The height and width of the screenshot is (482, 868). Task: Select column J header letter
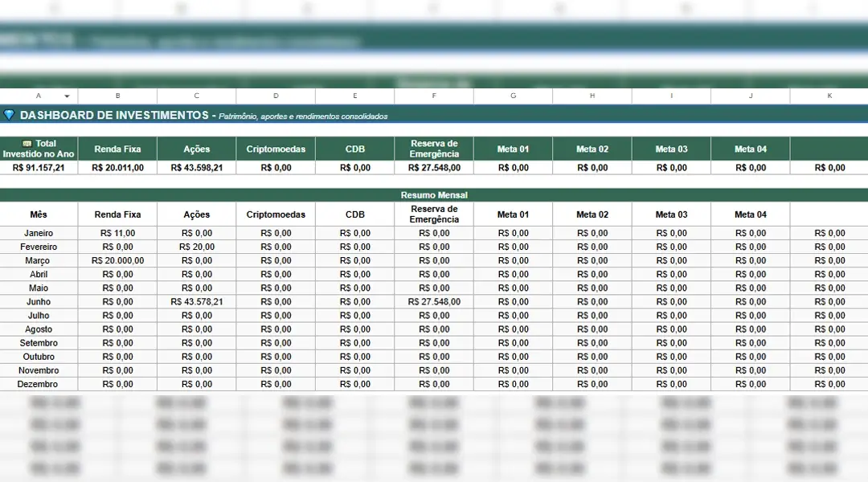pos(751,96)
